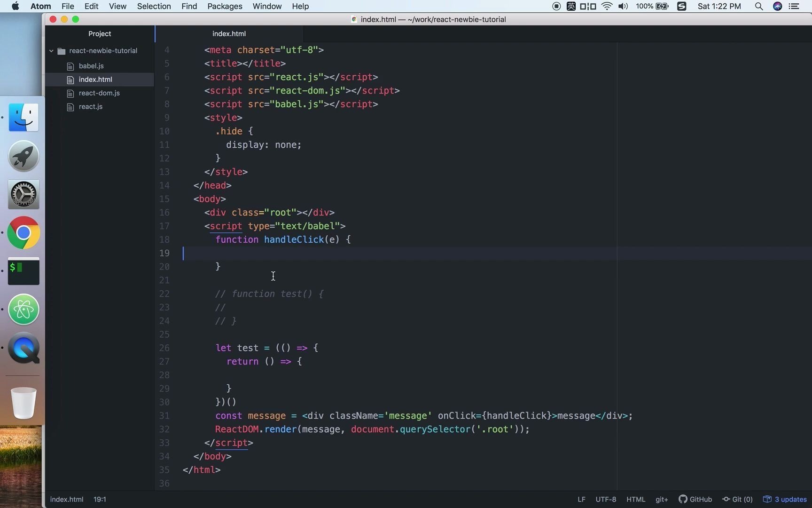Open the Git (0) panel from status bar
Screen dimensions: 812x508
pos(737,500)
